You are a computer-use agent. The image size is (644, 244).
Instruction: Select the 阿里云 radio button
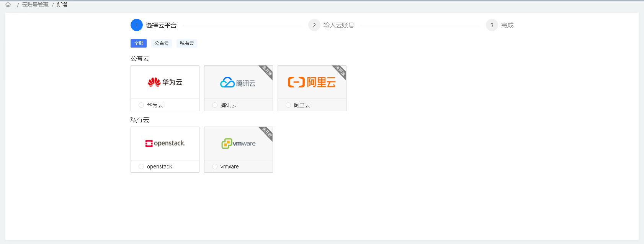click(x=288, y=105)
